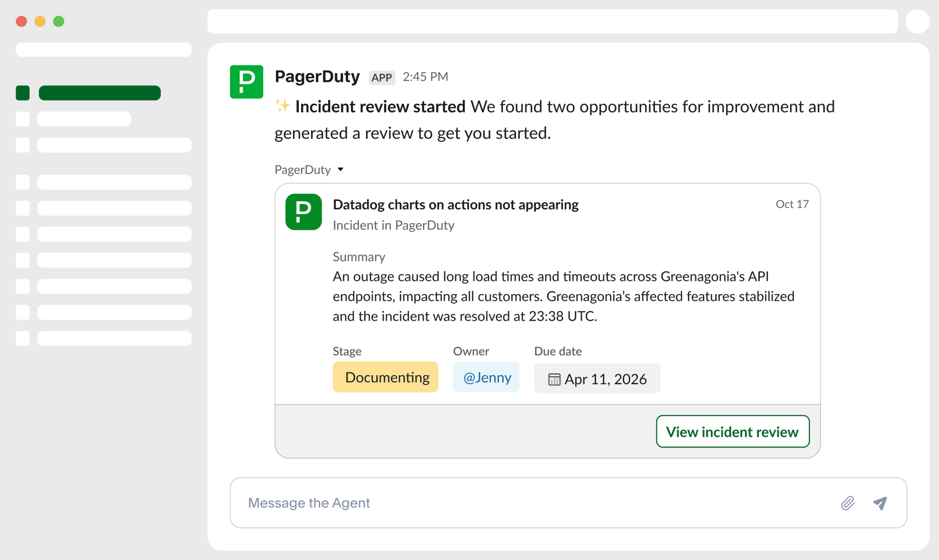This screenshot has height=560, width=939.
Task: Click the PagerDuty logo on the incident card
Action: tap(303, 212)
